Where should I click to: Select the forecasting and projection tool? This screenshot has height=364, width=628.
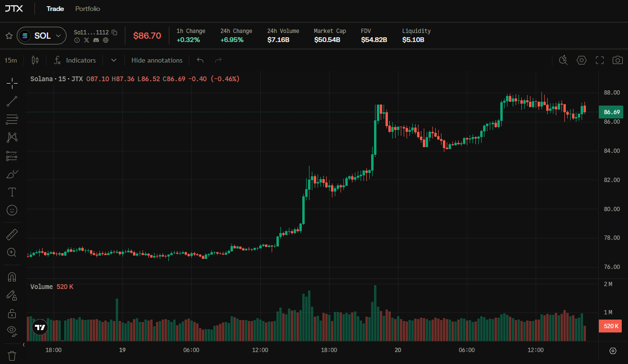[12, 156]
